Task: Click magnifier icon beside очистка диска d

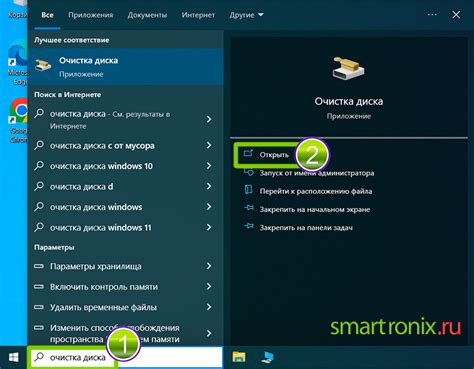Action: (39, 186)
